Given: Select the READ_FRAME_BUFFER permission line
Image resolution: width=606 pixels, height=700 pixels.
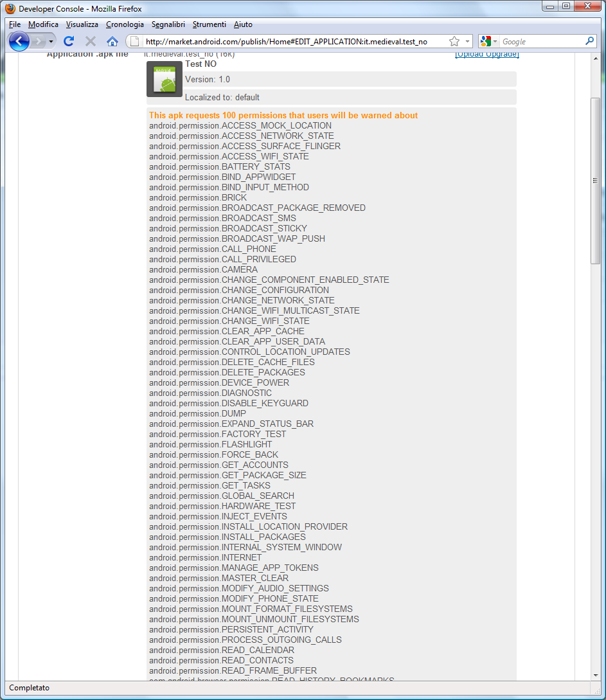Looking at the screenshot, I should [x=233, y=670].
